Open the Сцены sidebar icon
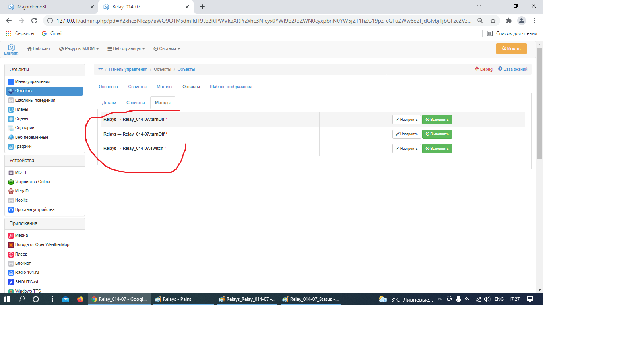 pyautogui.click(x=11, y=119)
